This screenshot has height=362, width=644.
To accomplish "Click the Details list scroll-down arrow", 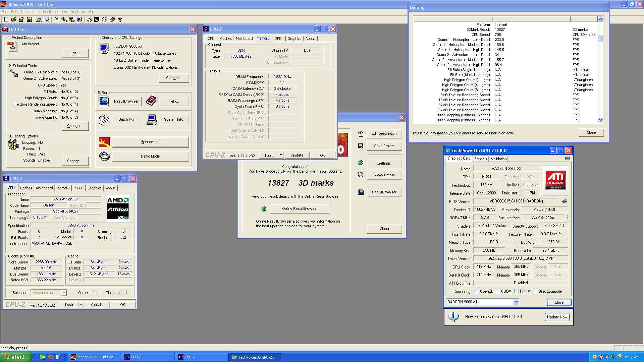I will [600, 120].
